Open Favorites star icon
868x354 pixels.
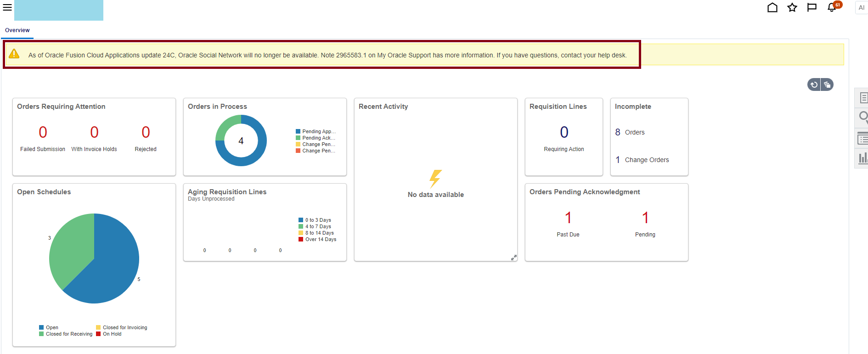tap(792, 7)
